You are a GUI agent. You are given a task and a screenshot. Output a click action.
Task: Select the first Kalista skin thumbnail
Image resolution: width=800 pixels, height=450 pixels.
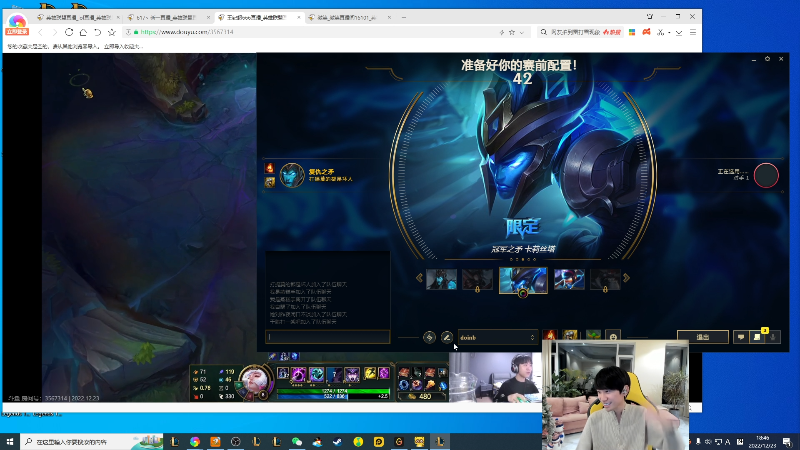point(441,280)
